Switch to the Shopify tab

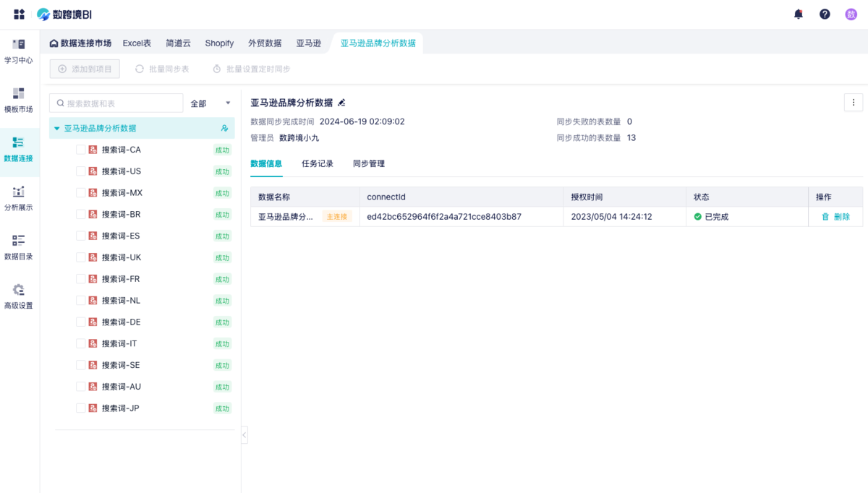219,43
